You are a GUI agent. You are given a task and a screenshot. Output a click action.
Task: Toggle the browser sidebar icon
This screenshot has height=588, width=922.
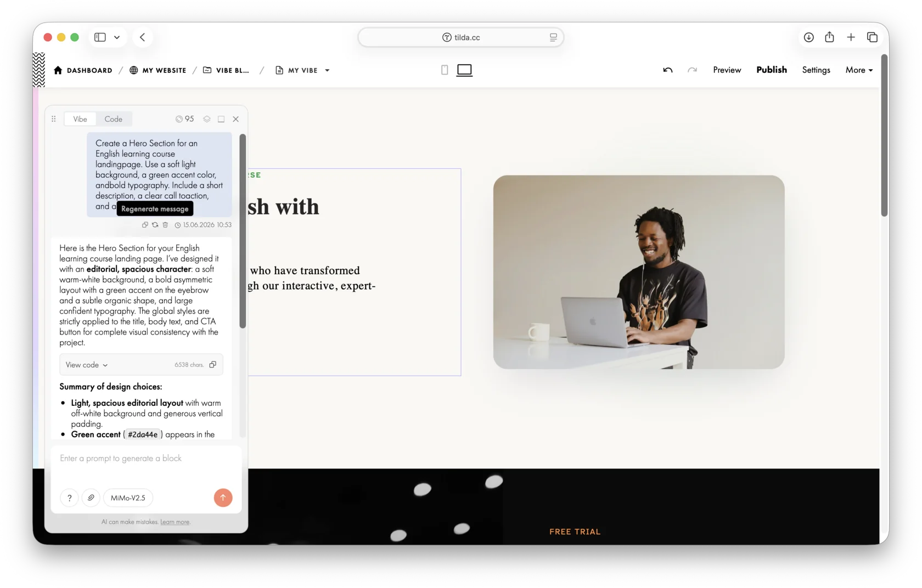[x=100, y=37]
